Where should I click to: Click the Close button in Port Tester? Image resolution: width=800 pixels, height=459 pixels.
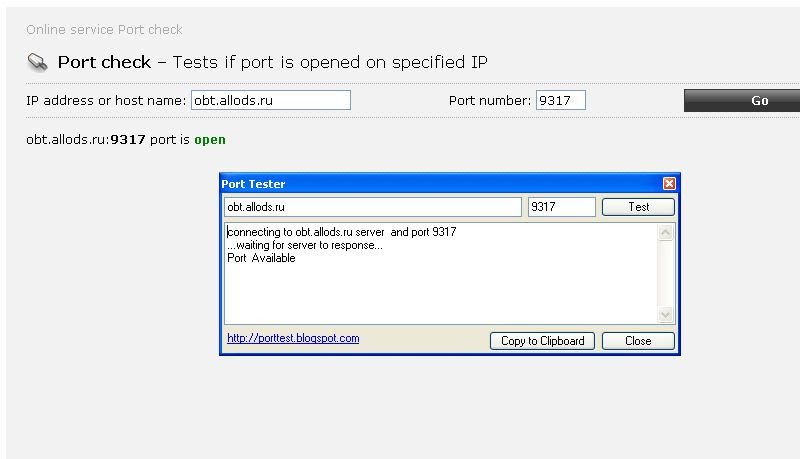[638, 341]
